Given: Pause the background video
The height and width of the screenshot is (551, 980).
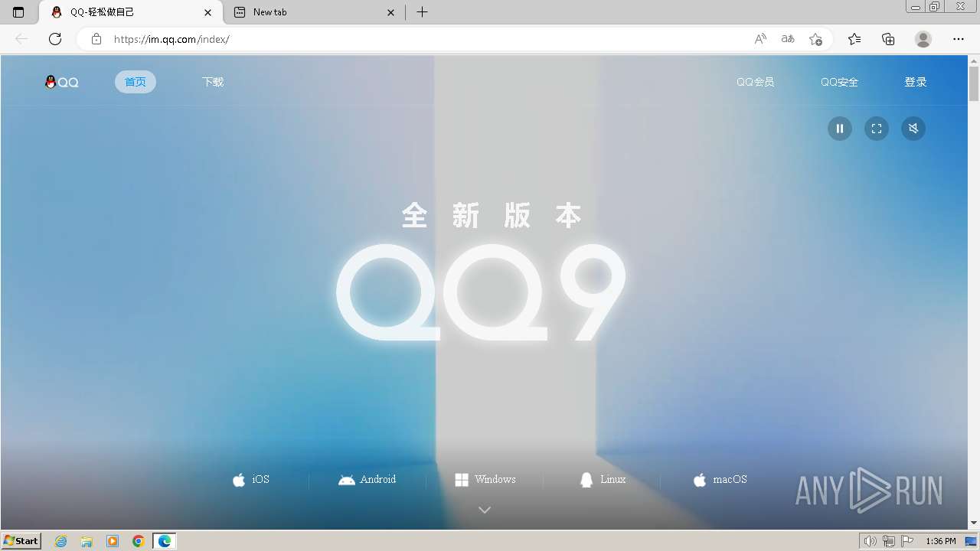Looking at the screenshot, I should tap(840, 129).
